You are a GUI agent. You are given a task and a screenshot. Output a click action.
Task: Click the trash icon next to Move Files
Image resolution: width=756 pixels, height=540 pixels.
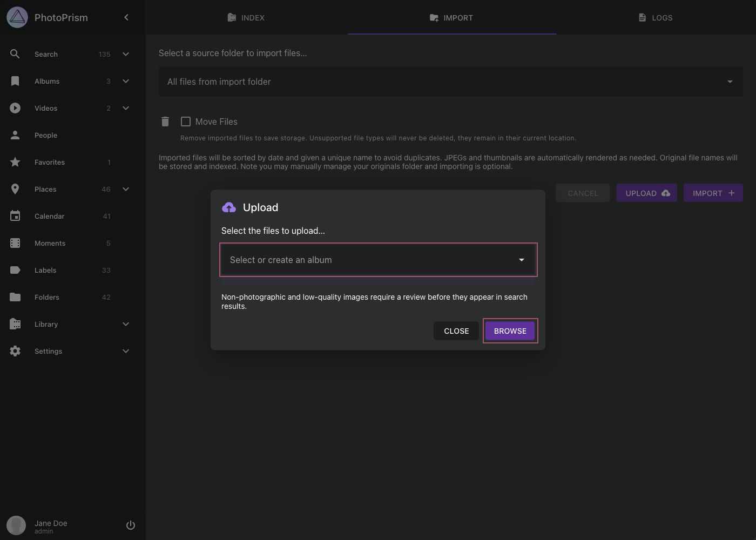click(165, 122)
